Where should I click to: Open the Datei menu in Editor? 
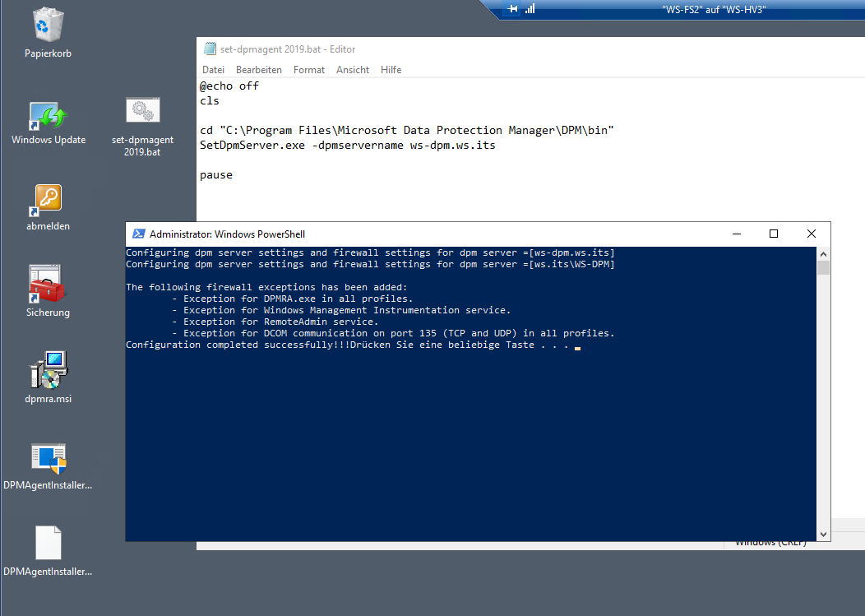click(x=213, y=70)
